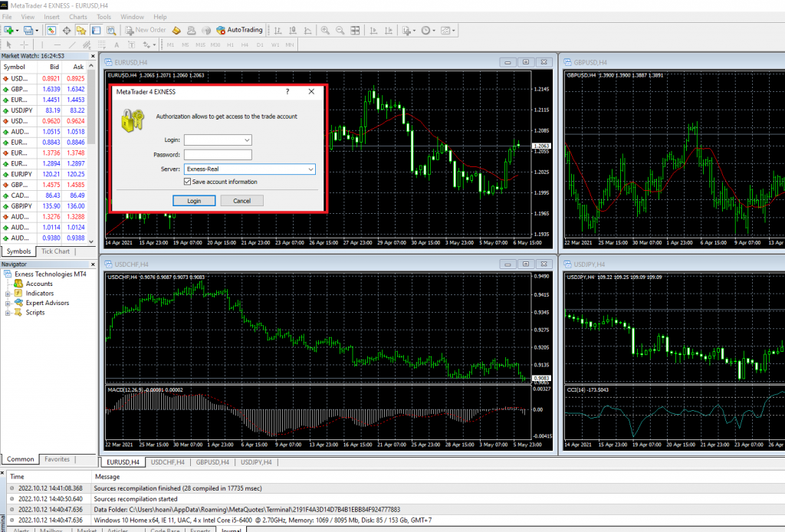Open the MetaEditor yellow book icon
785x532 pixels.
(x=176, y=31)
